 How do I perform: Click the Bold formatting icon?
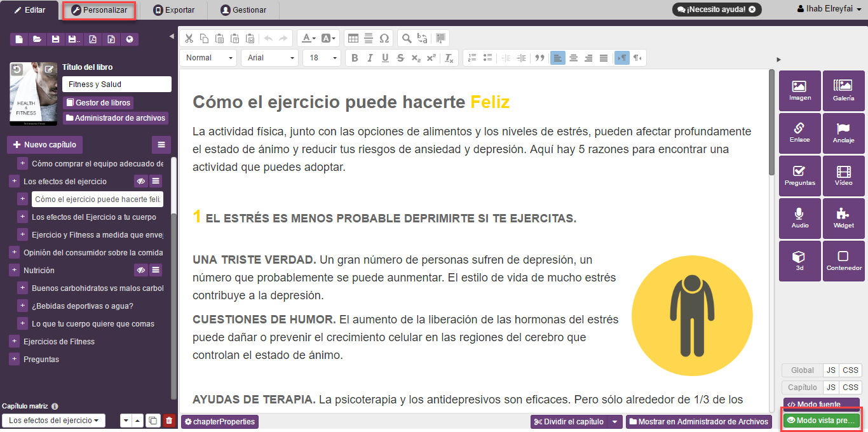355,58
